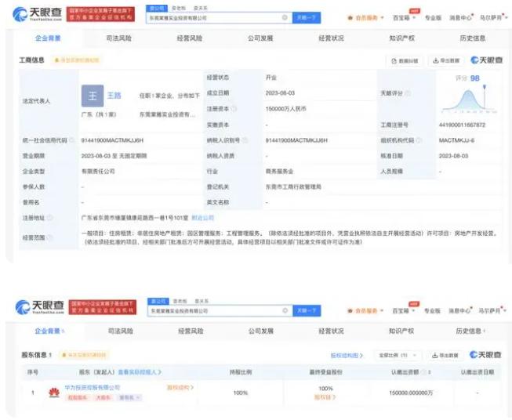The image size is (512, 420).
Task: Click 天眼一下 on the 工商信息 page
Action: click(x=307, y=17)
